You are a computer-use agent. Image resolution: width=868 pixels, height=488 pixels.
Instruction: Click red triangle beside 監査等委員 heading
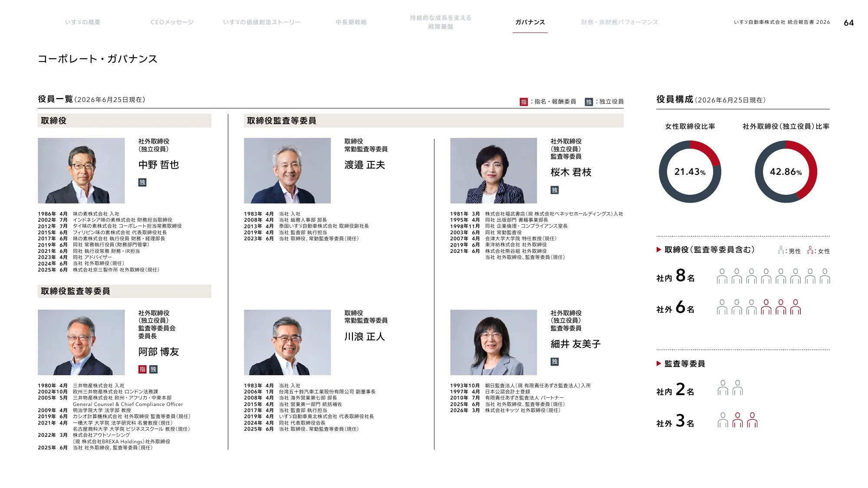coord(659,364)
